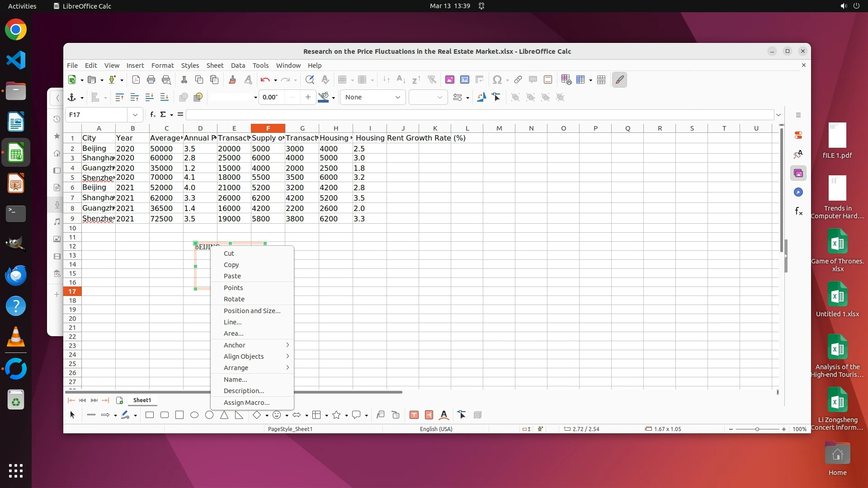The image size is (868, 488).
Task: Insert Image from the toolbar
Action: point(449,80)
